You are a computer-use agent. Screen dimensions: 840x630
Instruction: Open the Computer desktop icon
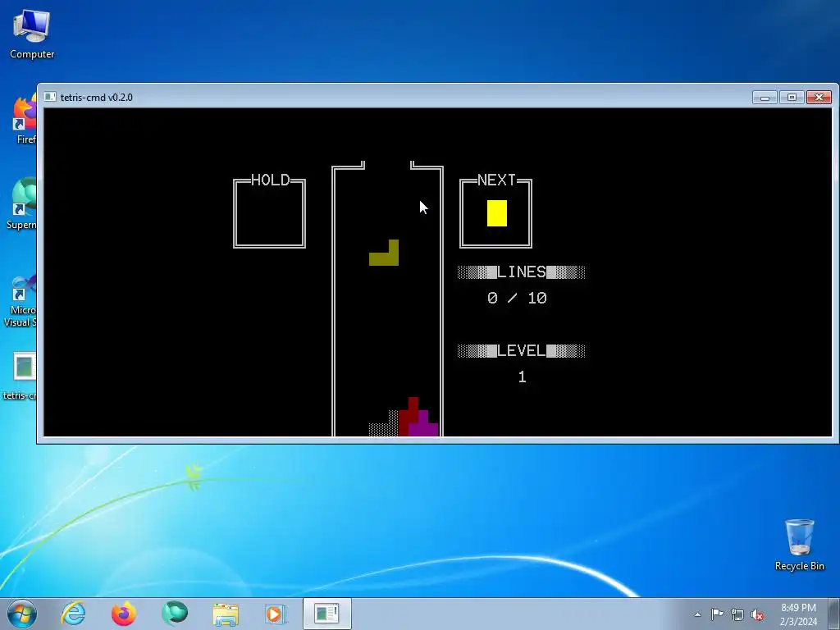coord(32,34)
